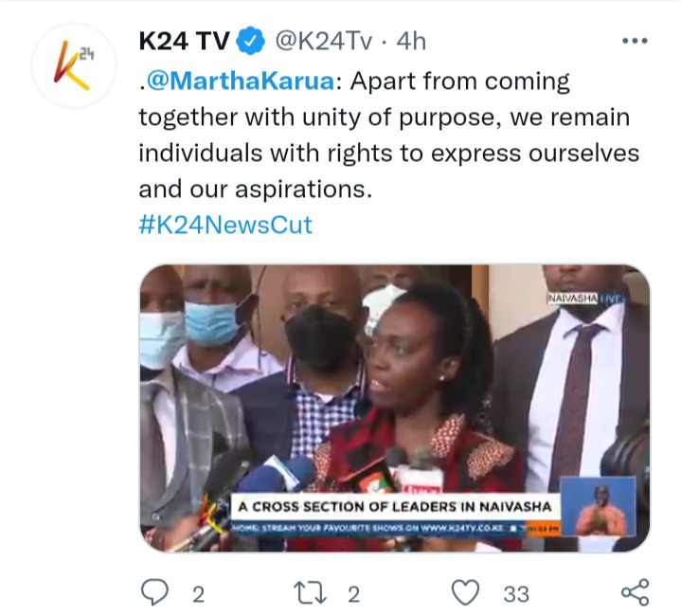Viewport: 681px width, 616px height.
Task: Click the reply speech bubble icon
Action: (155, 592)
